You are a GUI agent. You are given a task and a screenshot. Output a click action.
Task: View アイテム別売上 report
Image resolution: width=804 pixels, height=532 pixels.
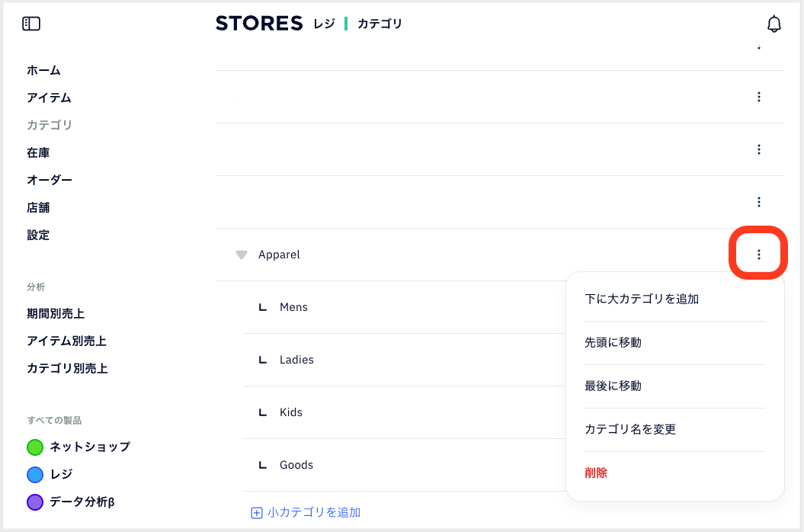point(66,341)
